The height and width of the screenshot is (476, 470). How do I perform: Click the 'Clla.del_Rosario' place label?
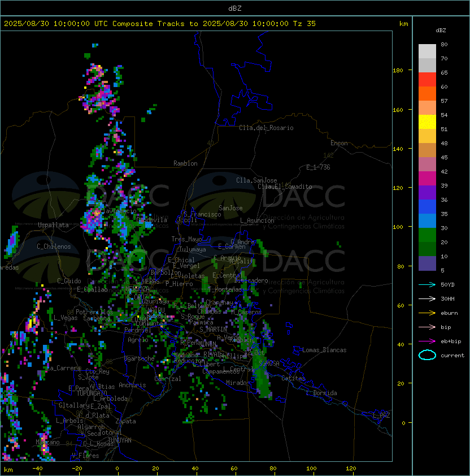point(266,128)
